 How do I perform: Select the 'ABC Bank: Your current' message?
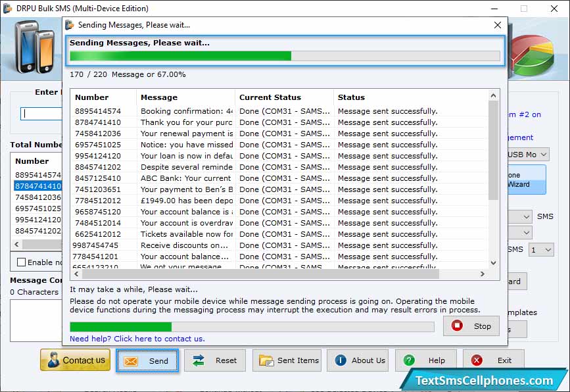pos(186,178)
